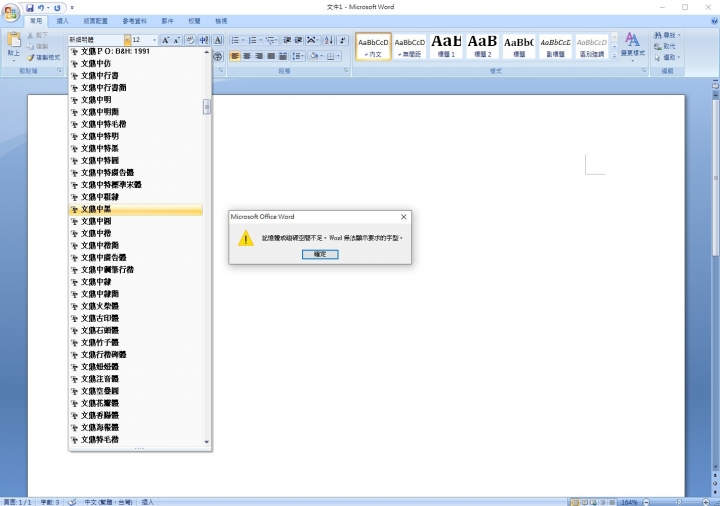
Task: Customize Quick Access toolbar dropdown
Action: 72,8
